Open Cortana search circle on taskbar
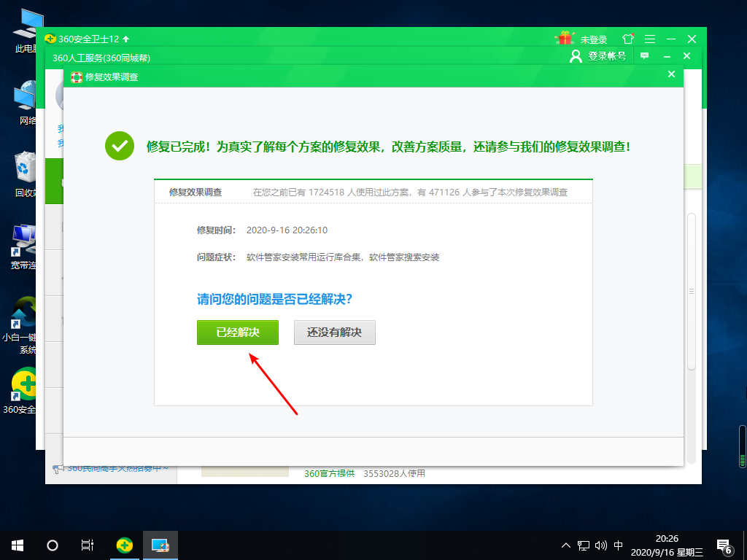 click(x=53, y=545)
